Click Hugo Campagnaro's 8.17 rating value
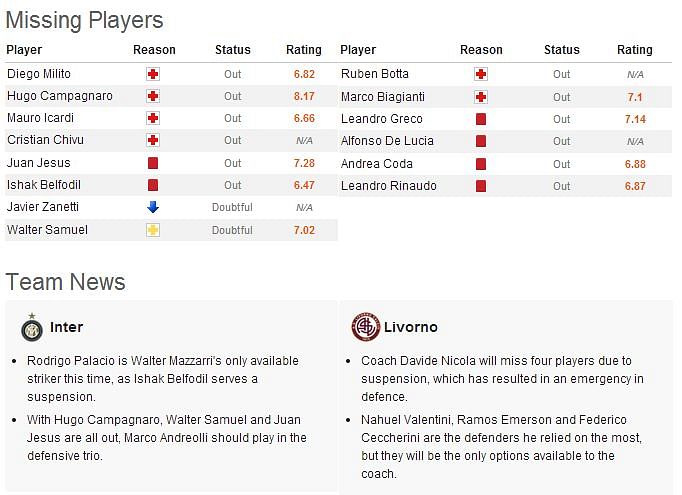Screen dimensions: 682x495 [304, 96]
